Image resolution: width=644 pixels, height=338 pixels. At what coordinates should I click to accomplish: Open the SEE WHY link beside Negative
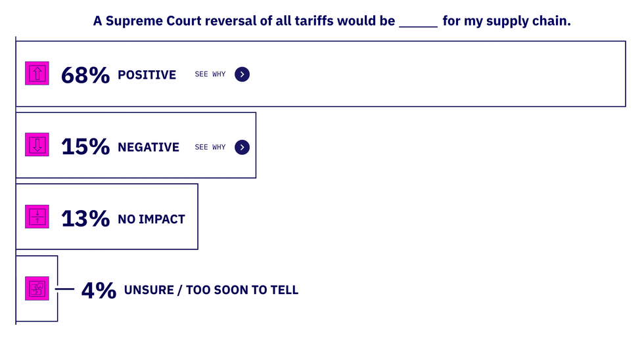[x=210, y=148]
